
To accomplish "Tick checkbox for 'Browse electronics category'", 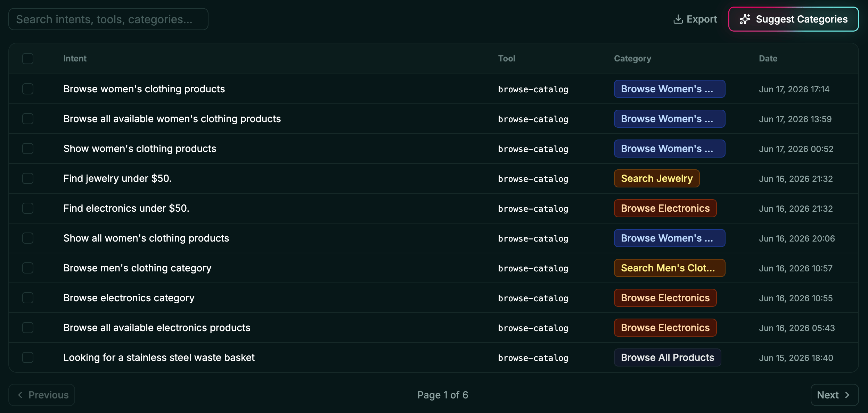I will point(28,298).
